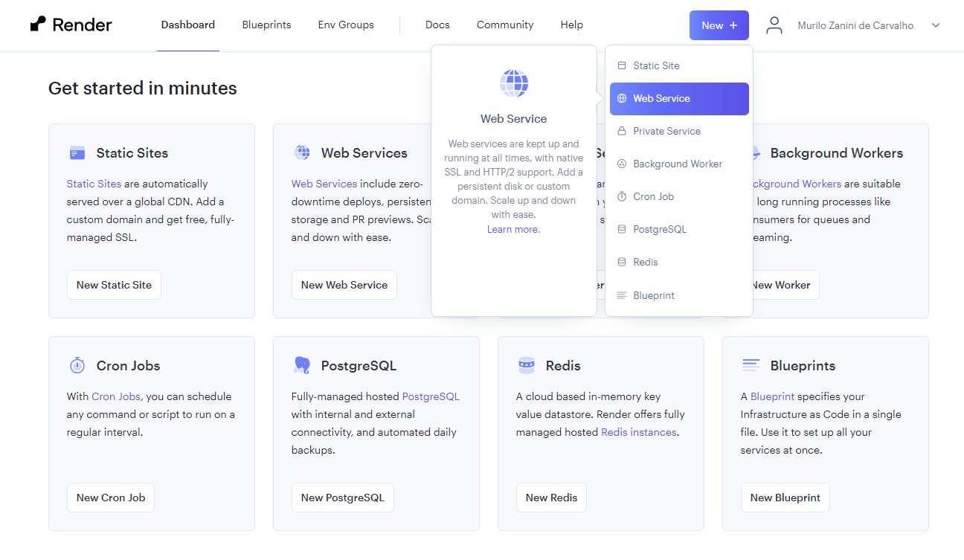Image resolution: width=964 pixels, height=560 pixels.
Task: Choose Cron Job from the New menu
Action: point(679,196)
